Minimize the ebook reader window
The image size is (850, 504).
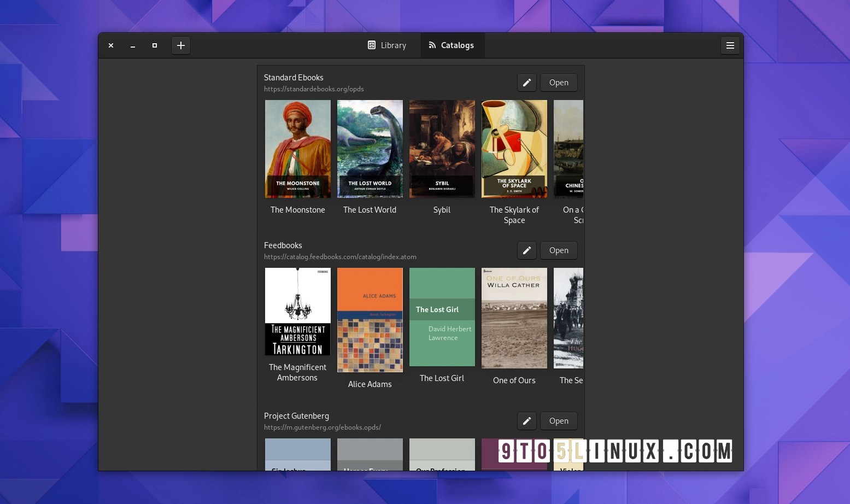(133, 45)
